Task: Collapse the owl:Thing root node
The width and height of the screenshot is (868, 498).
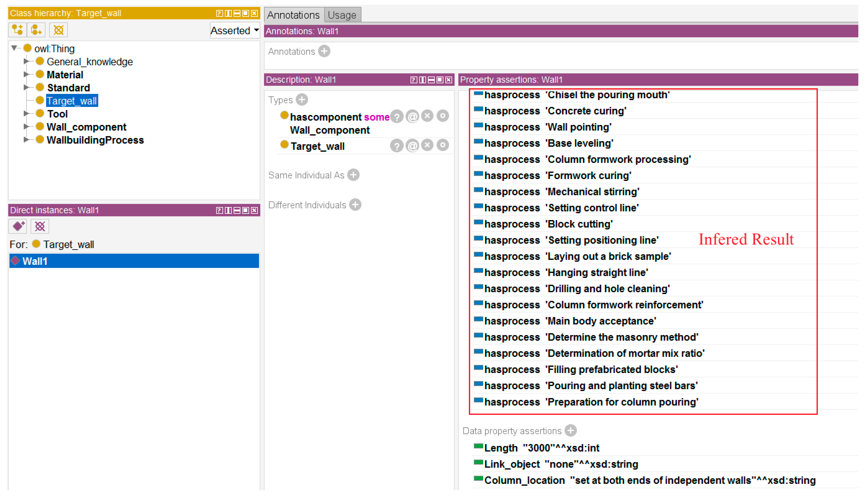Action: pos(14,48)
